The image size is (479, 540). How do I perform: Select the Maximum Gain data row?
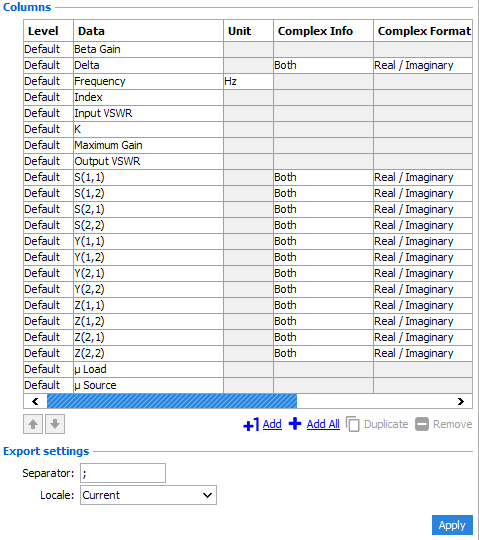click(248, 145)
